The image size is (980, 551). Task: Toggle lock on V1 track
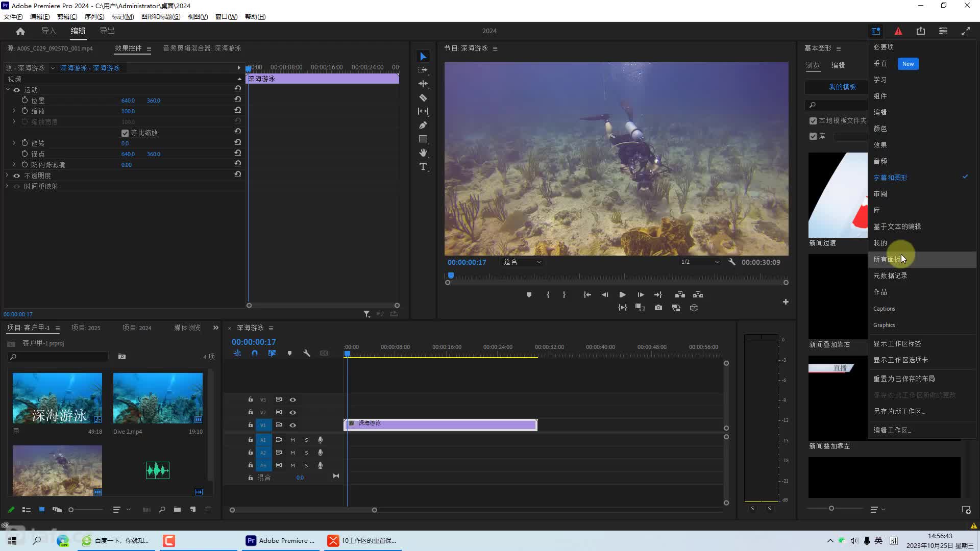250,425
